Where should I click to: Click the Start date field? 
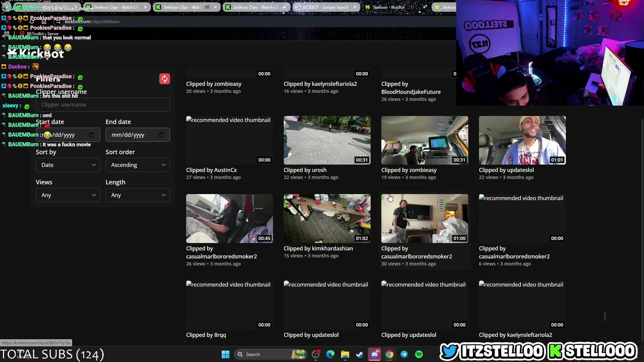click(68, 135)
